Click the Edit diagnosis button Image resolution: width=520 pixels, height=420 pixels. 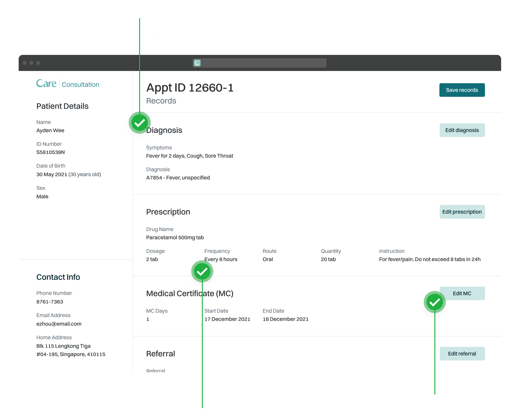coord(462,130)
